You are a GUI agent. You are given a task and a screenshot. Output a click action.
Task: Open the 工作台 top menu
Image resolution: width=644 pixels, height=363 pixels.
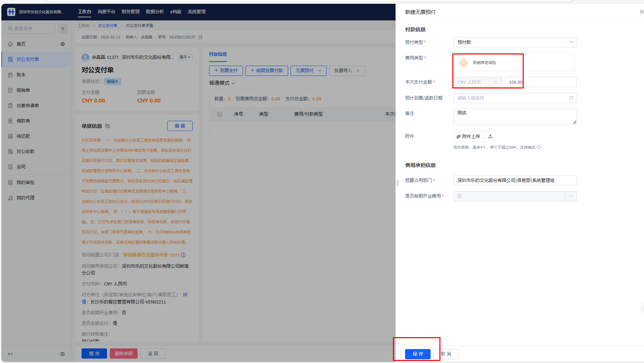84,12
